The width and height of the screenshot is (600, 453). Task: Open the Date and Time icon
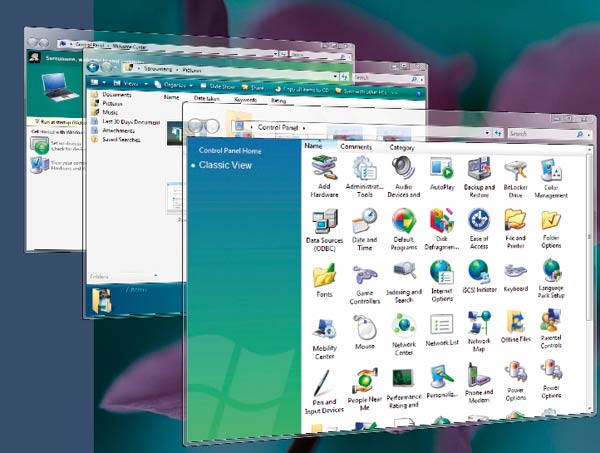click(364, 221)
